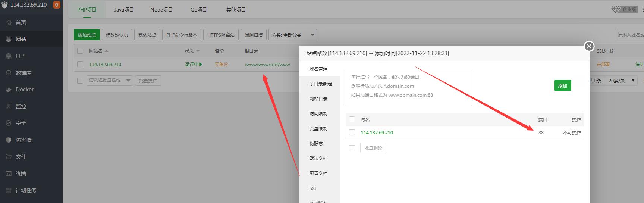Click the globe website icon in sidebar
The height and width of the screenshot is (203, 644).
(9, 39)
